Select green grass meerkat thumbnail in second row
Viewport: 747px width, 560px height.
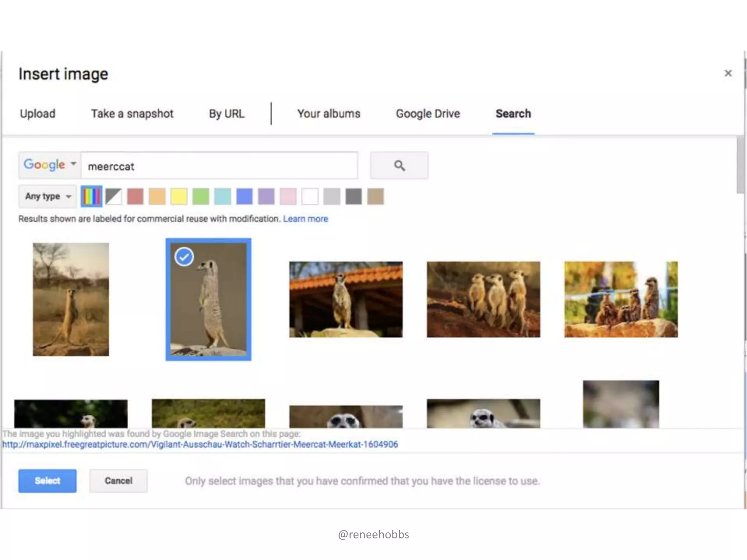coord(208,413)
